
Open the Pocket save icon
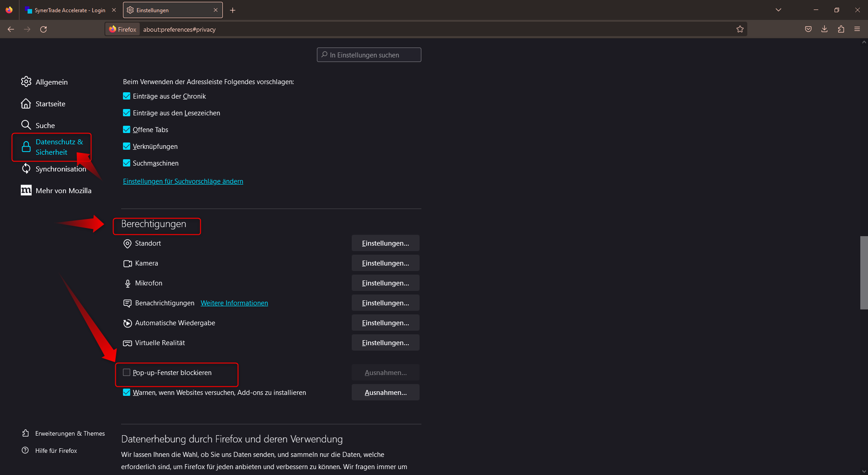(x=808, y=29)
